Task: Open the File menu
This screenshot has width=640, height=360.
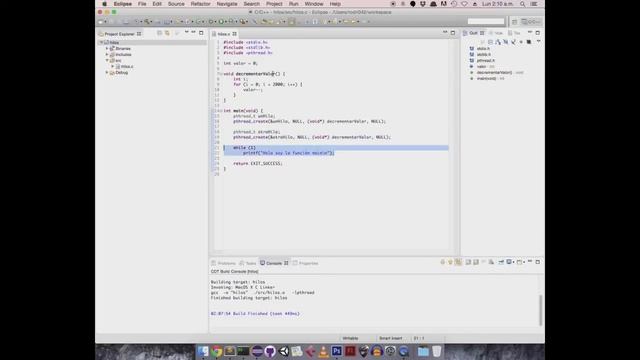Action: (142, 4)
